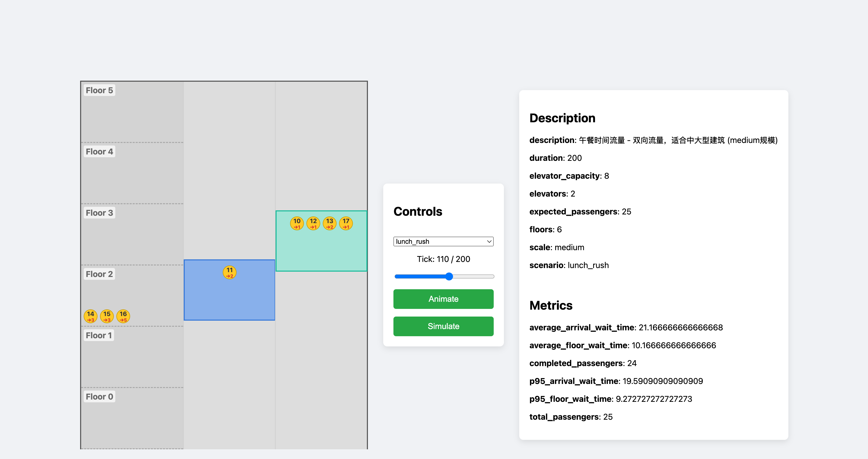Click passenger 12 icon in green elevator

click(x=313, y=223)
